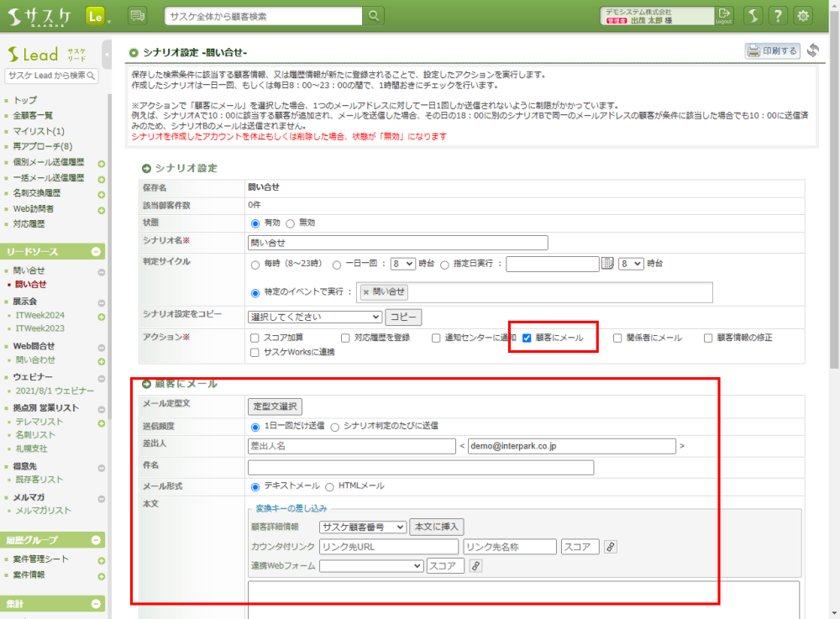The image size is (840, 619).
Task: Click the 件名 subject input field
Action: pos(421,468)
